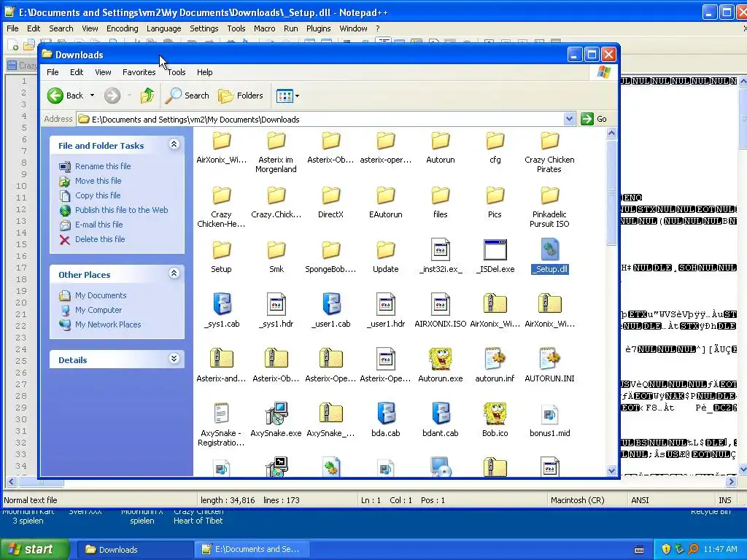
Task: Select the Autorun.exe SpongeBob icon
Action: click(x=440, y=359)
